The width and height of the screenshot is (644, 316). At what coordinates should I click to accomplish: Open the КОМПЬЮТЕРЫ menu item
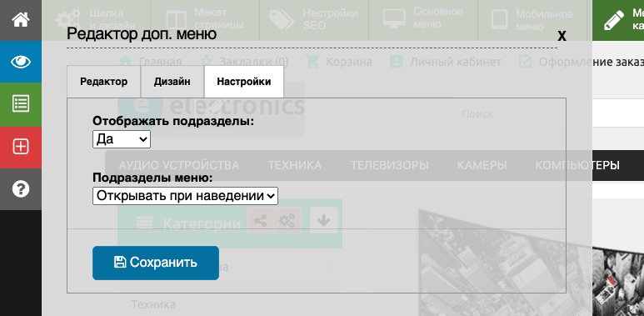coord(577,166)
